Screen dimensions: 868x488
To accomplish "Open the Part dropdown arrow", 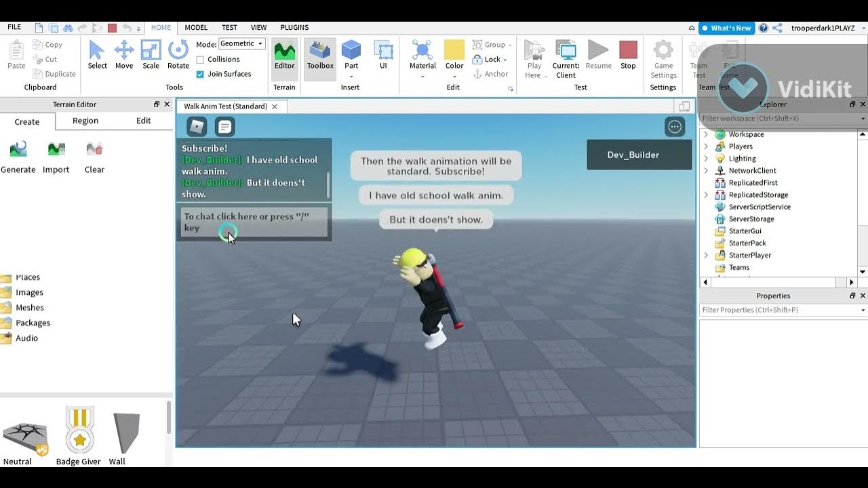I will click(351, 76).
